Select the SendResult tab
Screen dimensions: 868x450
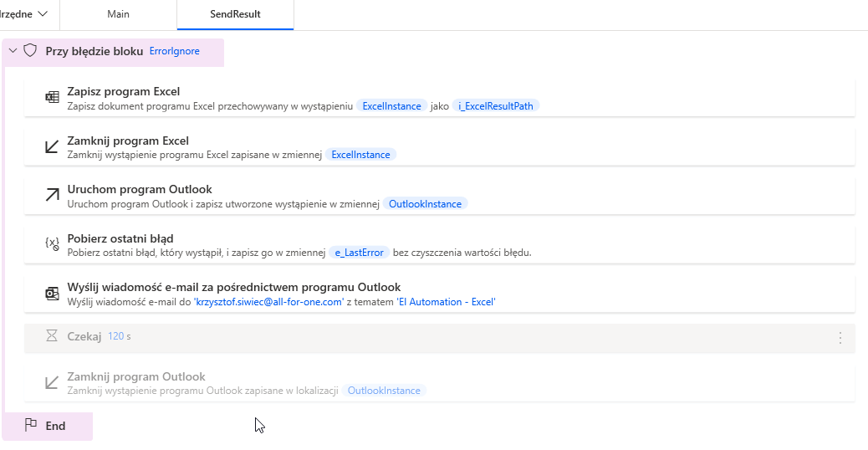[x=235, y=14]
